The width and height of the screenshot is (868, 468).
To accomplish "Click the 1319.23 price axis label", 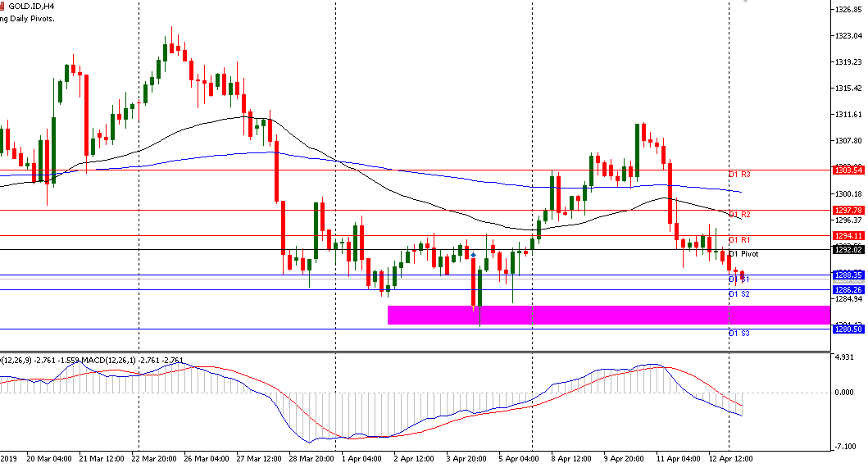I will (x=848, y=62).
